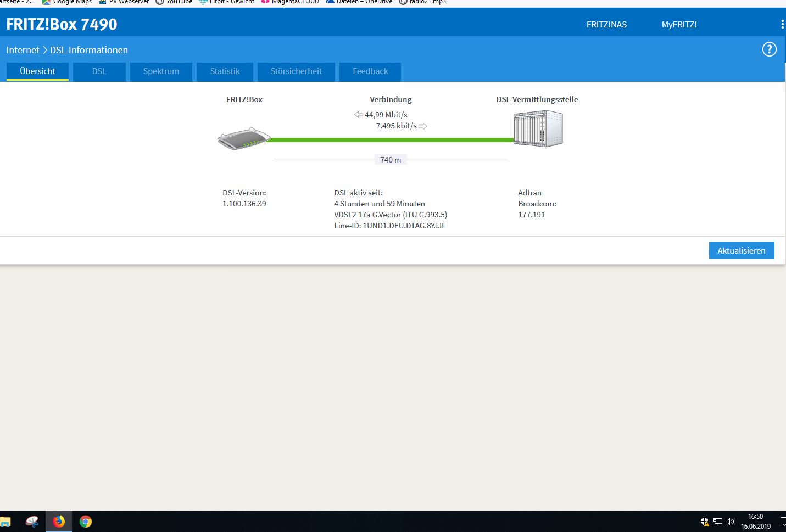Click the Adtran vendor text
The image size is (786, 532).
coord(529,193)
